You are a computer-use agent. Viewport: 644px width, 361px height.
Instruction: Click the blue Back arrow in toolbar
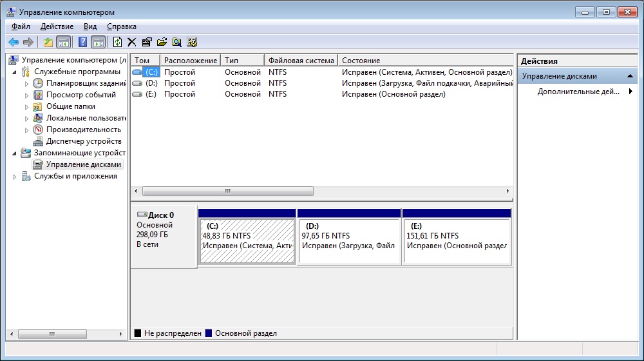(x=14, y=42)
